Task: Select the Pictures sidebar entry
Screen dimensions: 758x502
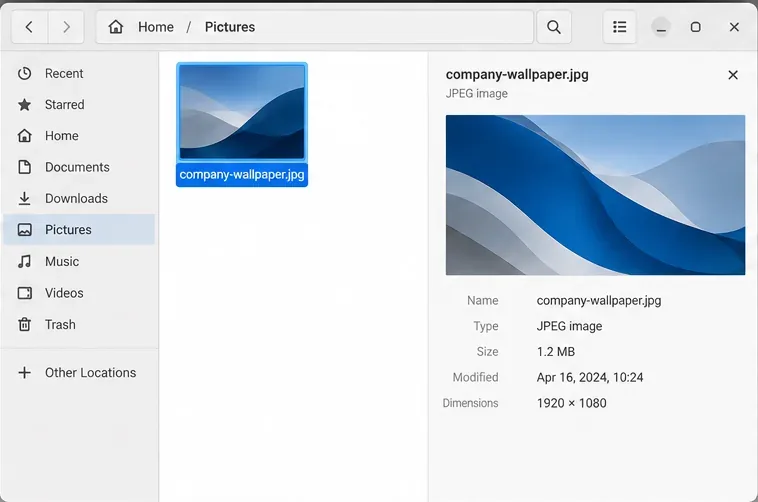Action: click(79, 230)
